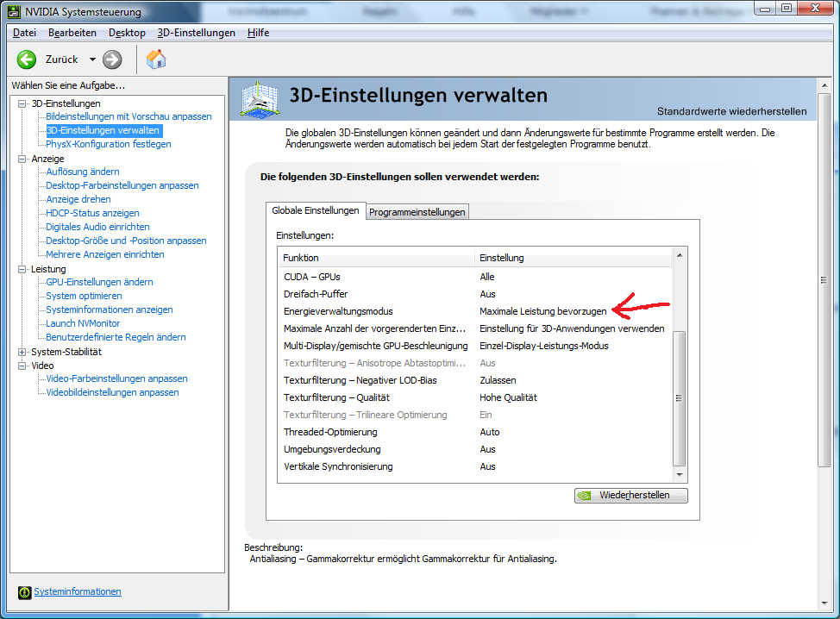Select Texturfilterung – Negativer LOD-Bias row

[474, 380]
